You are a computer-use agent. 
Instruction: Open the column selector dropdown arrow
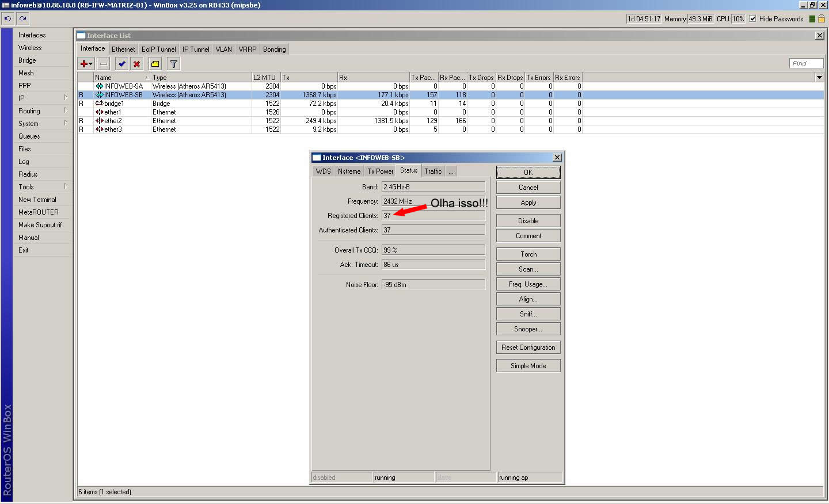pyautogui.click(x=819, y=77)
